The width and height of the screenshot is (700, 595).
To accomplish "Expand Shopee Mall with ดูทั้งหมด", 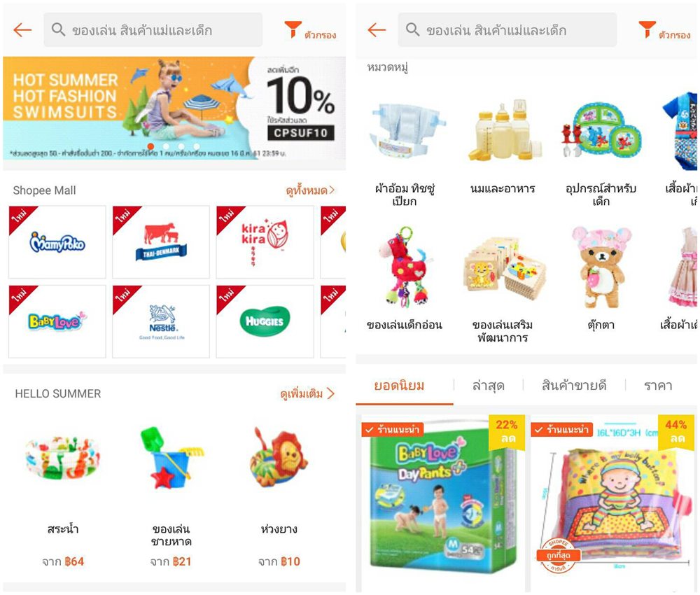I will (x=310, y=190).
